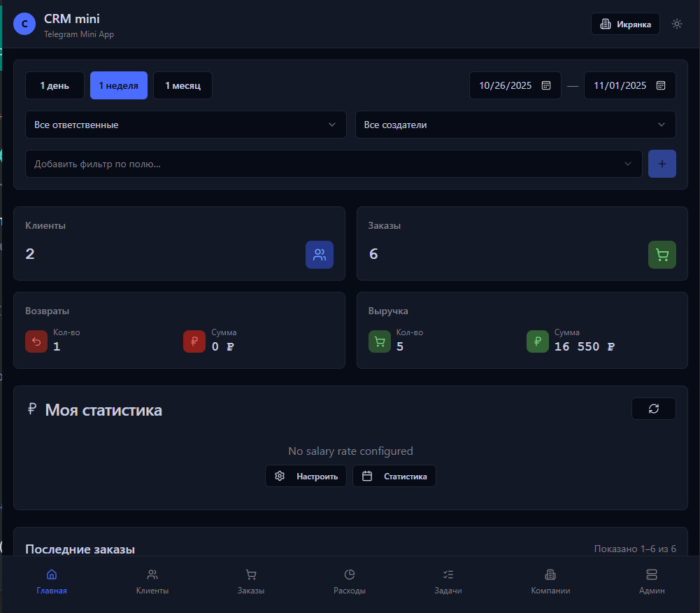The width and height of the screenshot is (700, 613).
Task: Select the 1 день period toggle
Action: pos(55,85)
